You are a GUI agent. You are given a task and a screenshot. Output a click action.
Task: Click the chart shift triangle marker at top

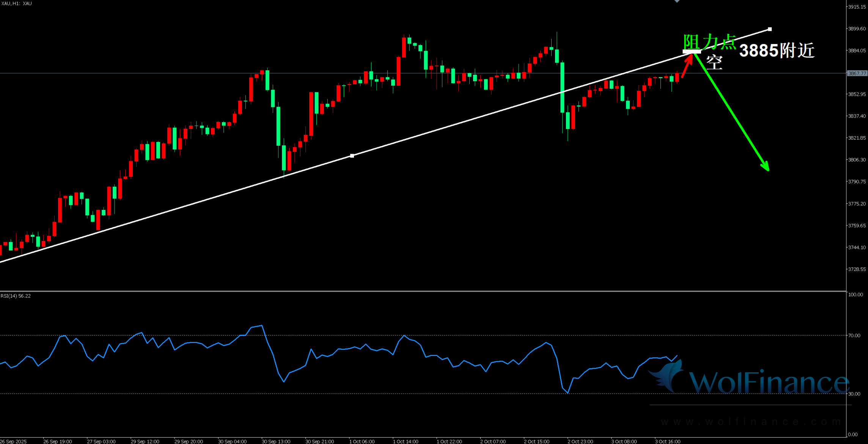tap(677, 2)
